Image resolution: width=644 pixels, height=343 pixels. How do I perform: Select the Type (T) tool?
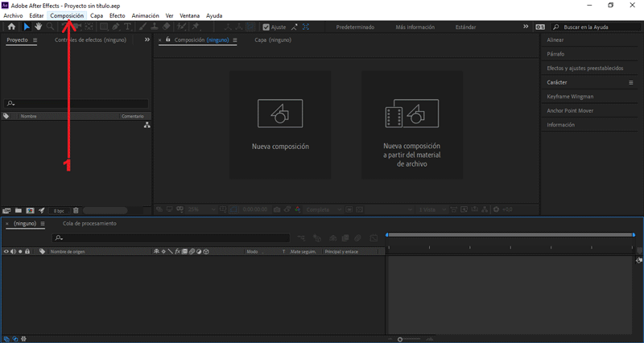click(x=127, y=27)
